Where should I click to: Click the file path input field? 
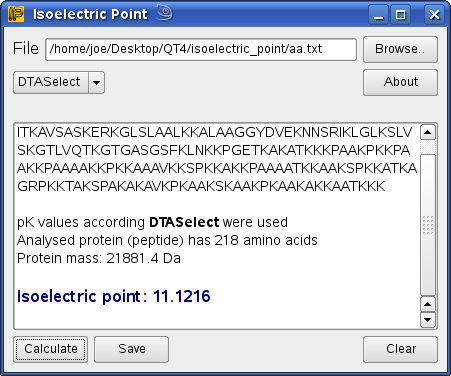201,49
